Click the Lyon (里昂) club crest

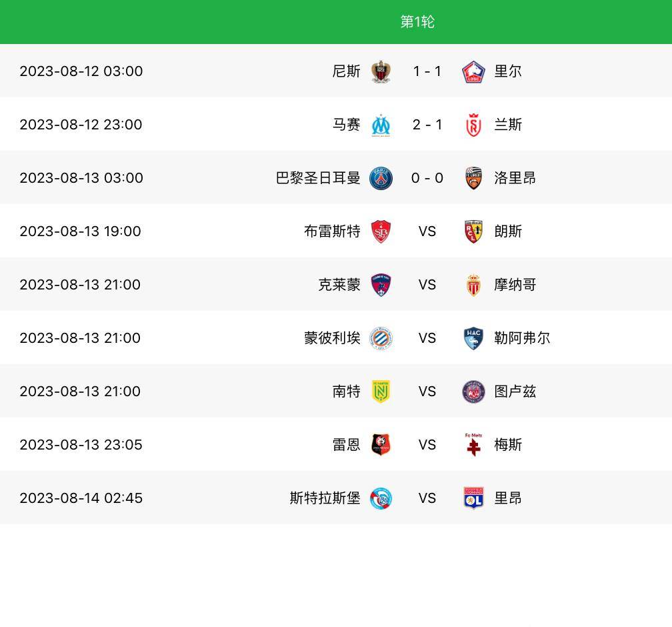[x=473, y=498]
